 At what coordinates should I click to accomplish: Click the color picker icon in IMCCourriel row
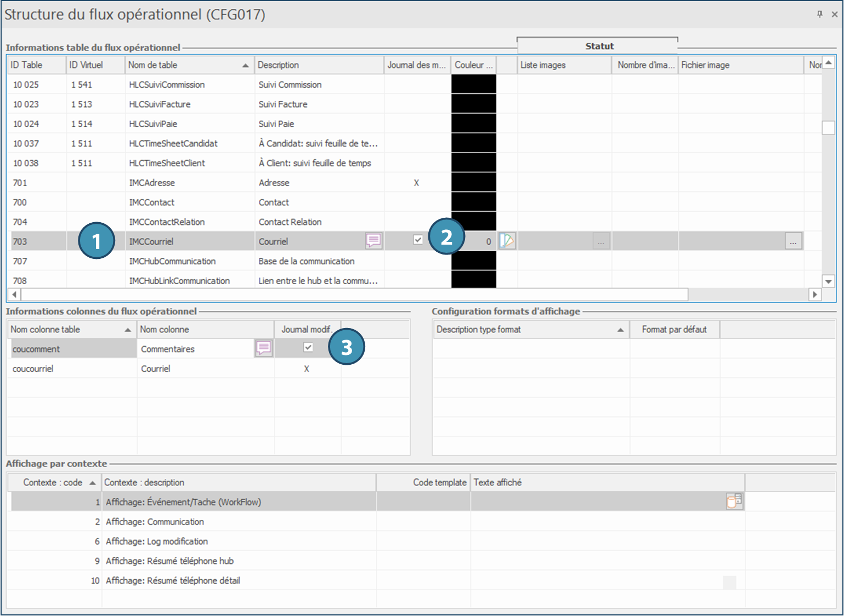(507, 241)
